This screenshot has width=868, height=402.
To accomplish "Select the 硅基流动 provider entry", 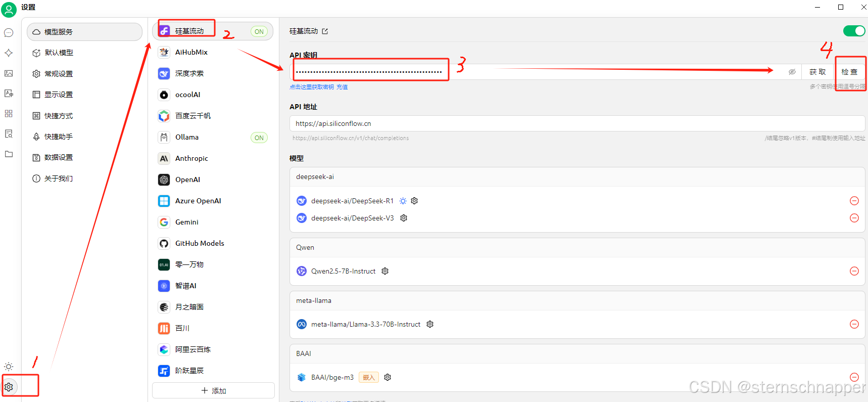I will (x=213, y=31).
